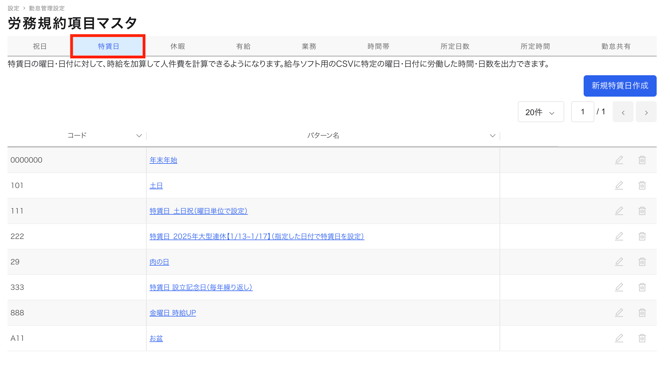Switch to the 休暇 tab
Screen dimensions: 670x368
click(177, 46)
